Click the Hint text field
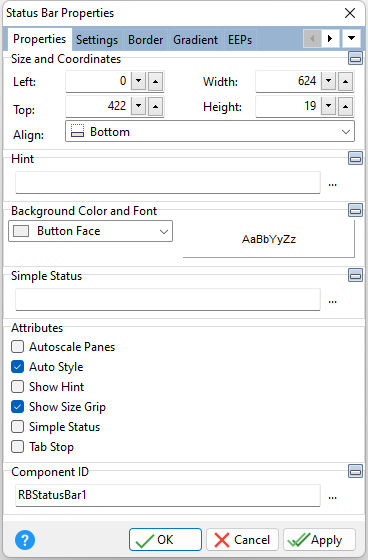This screenshot has width=368, height=560. pyautogui.click(x=168, y=183)
